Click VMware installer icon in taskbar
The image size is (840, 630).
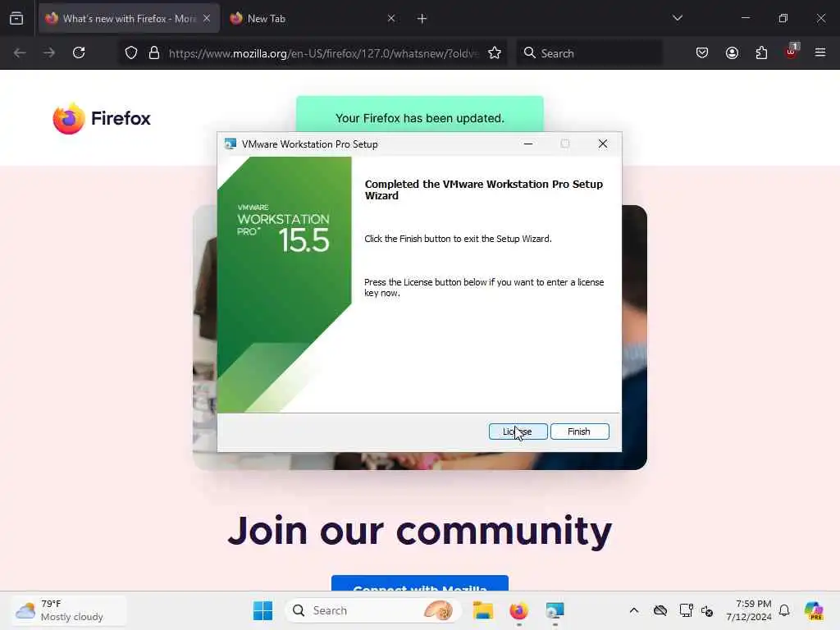(555, 610)
